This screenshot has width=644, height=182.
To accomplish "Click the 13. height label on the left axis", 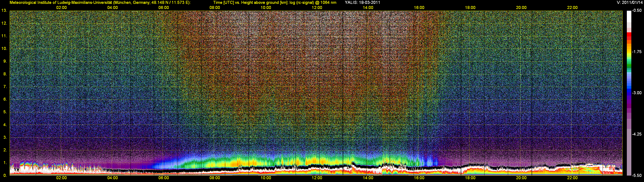I will click(4, 10).
